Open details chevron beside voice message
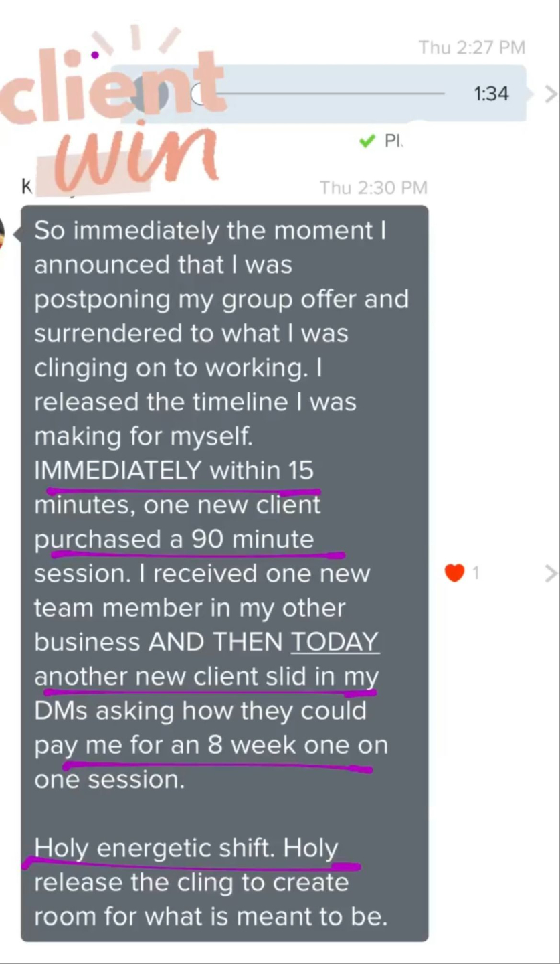The image size is (560, 964). coord(551,94)
